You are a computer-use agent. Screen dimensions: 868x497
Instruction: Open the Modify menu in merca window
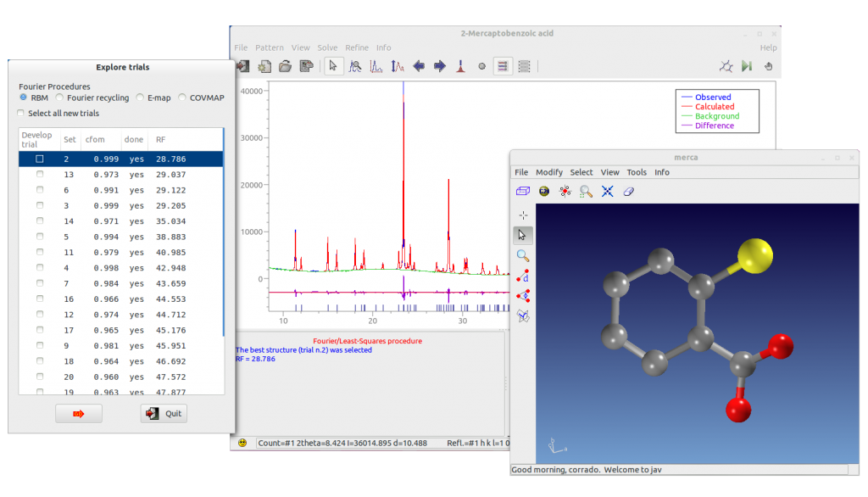(x=548, y=172)
